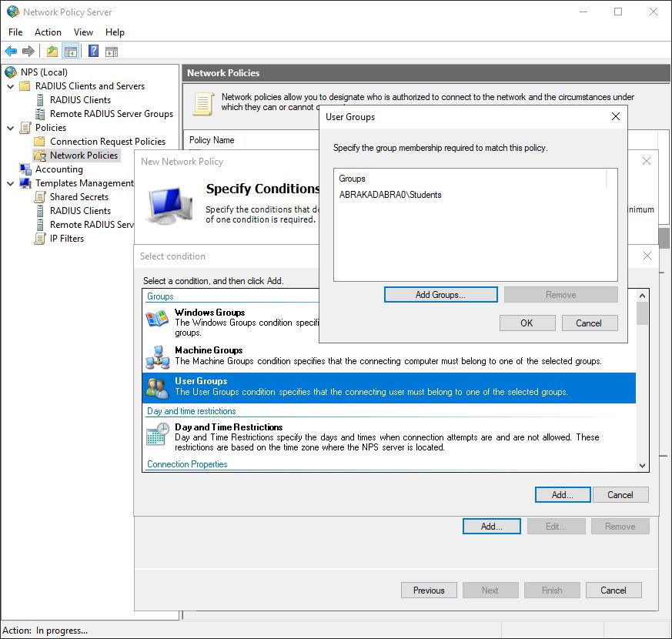Click the Connection Request Policies folder icon
Screen dimensions: 672x639
pyautogui.click(x=39, y=142)
